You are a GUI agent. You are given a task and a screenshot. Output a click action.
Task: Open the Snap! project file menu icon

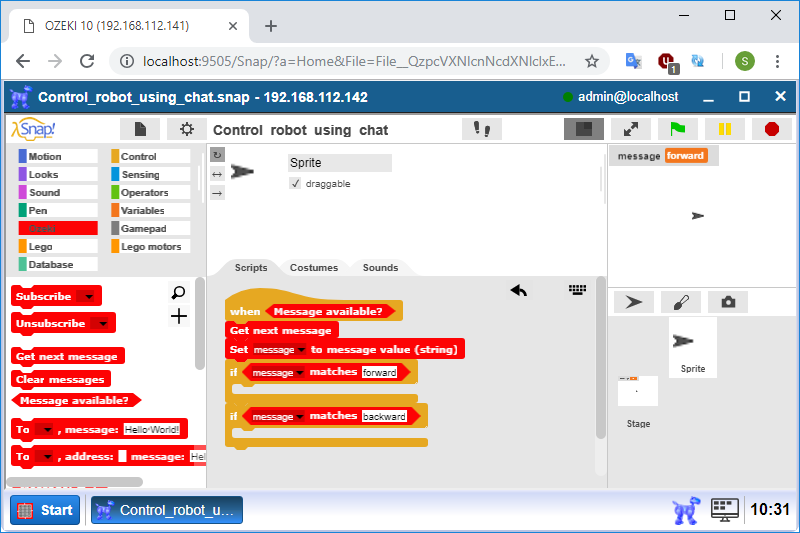pyautogui.click(x=140, y=130)
